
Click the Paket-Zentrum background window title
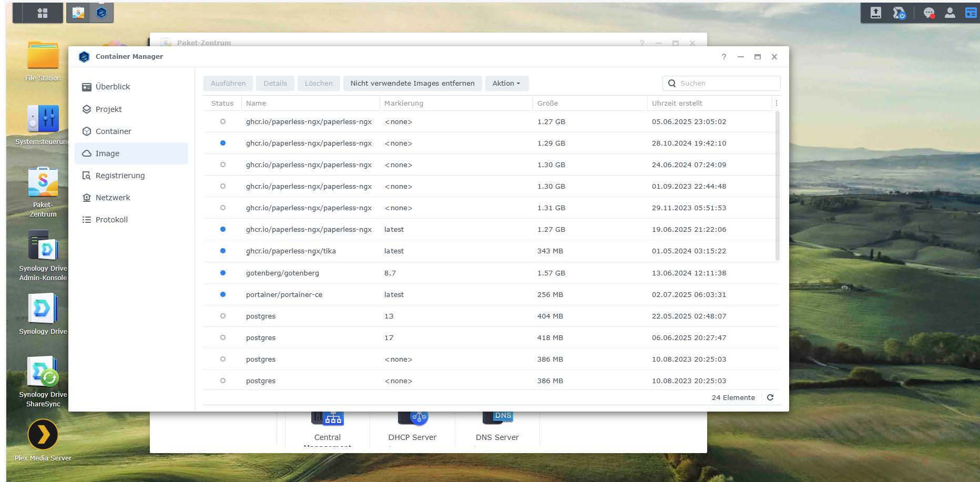(204, 43)
